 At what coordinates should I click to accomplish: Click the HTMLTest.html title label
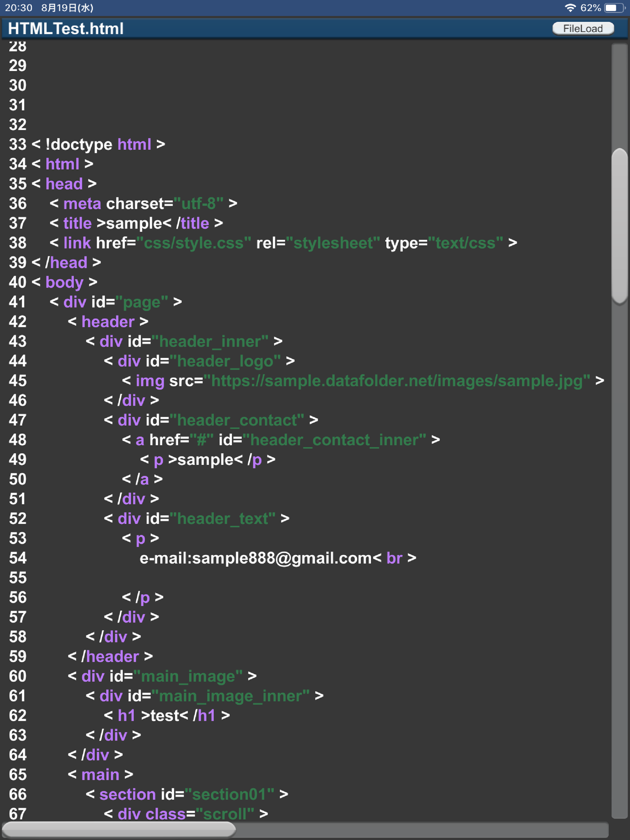point(65,28)
